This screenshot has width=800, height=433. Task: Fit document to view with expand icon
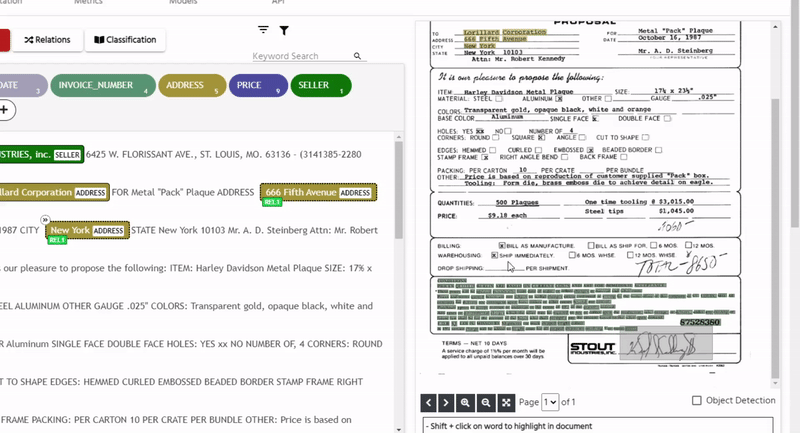click(x=506, y=402)
